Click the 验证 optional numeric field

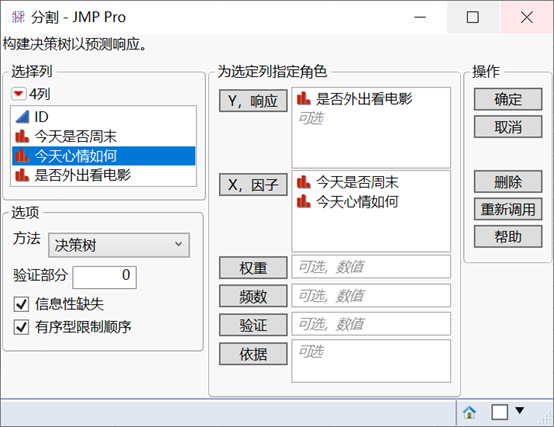click(371, 324)
